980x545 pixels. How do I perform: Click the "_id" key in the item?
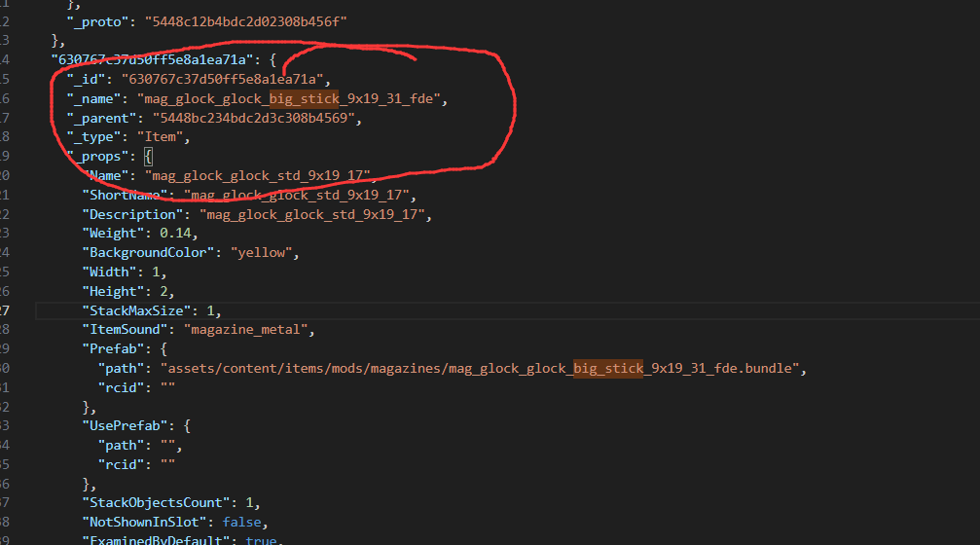tap(90, 79)
